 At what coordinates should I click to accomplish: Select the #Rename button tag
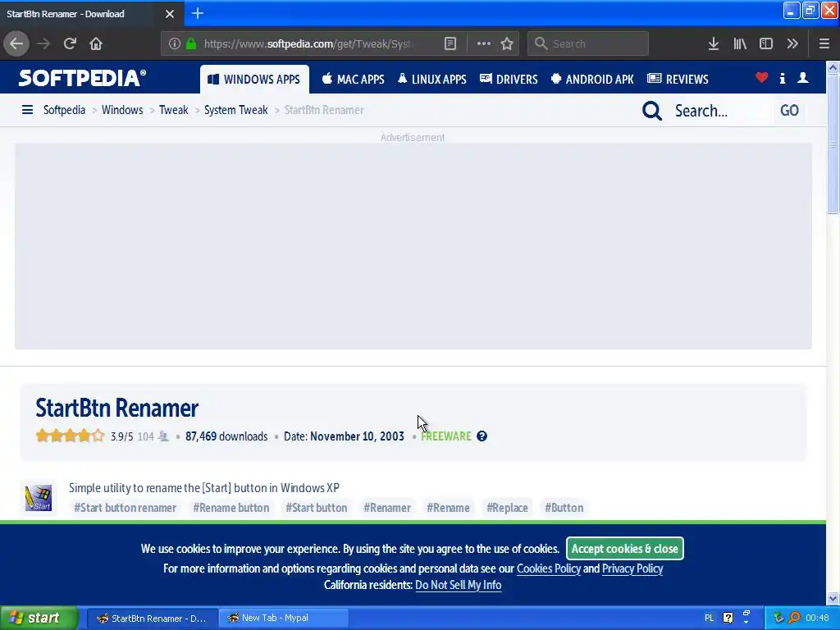tap(231, 507)
